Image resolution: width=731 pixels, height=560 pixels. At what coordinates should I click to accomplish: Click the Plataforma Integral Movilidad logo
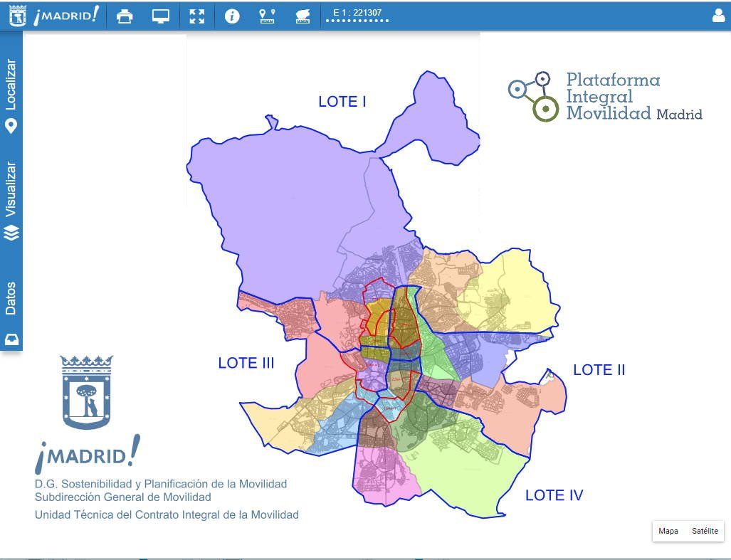tap(605, 96)
